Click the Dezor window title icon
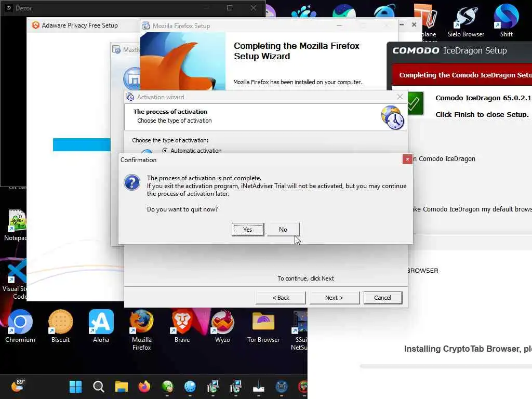This screenshot has width=532, height=399. [x=8, y=8]
